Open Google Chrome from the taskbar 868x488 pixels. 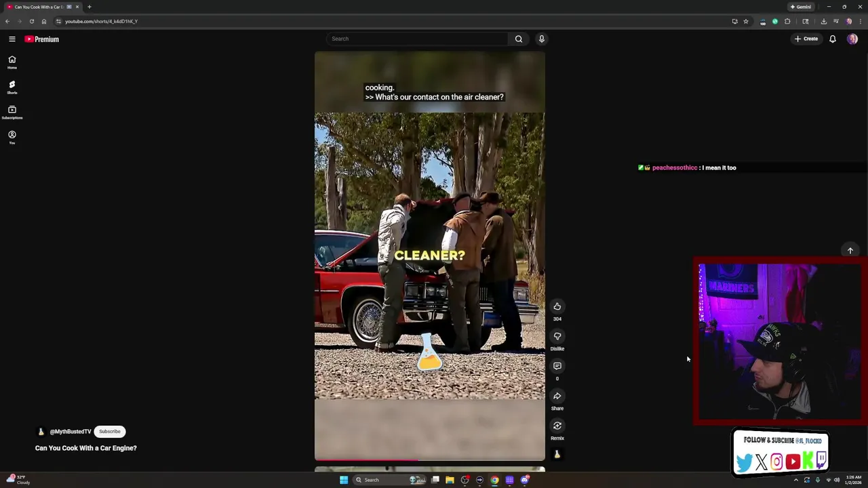(494, 480)
